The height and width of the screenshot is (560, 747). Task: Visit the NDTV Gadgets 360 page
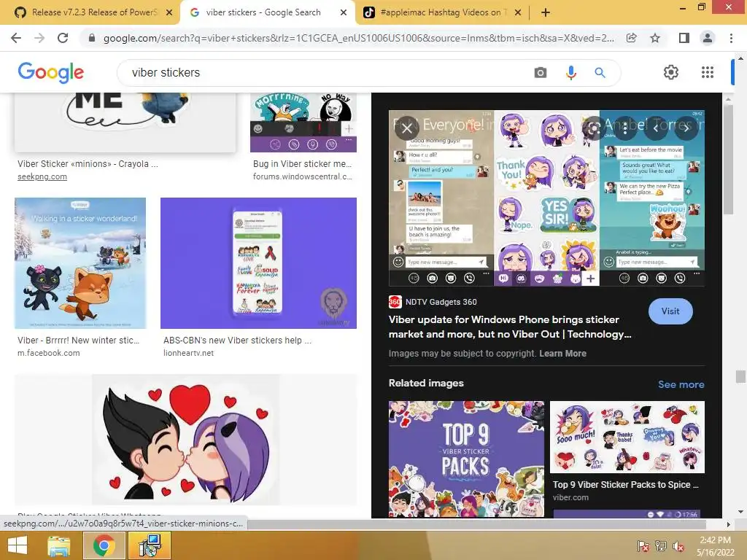[x=670, y=311]
